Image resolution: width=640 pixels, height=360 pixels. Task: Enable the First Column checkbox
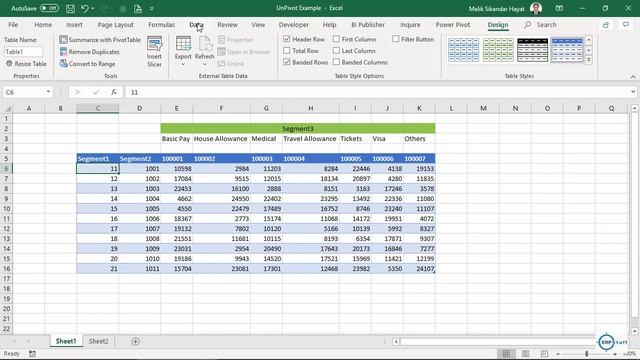(336, 39)
